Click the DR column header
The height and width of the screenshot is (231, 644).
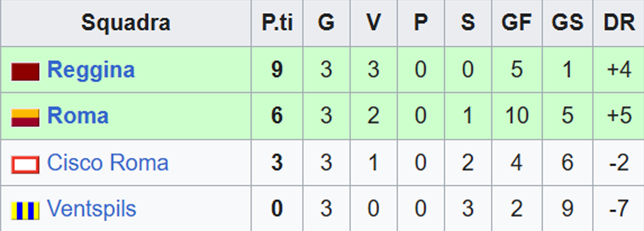618,23
